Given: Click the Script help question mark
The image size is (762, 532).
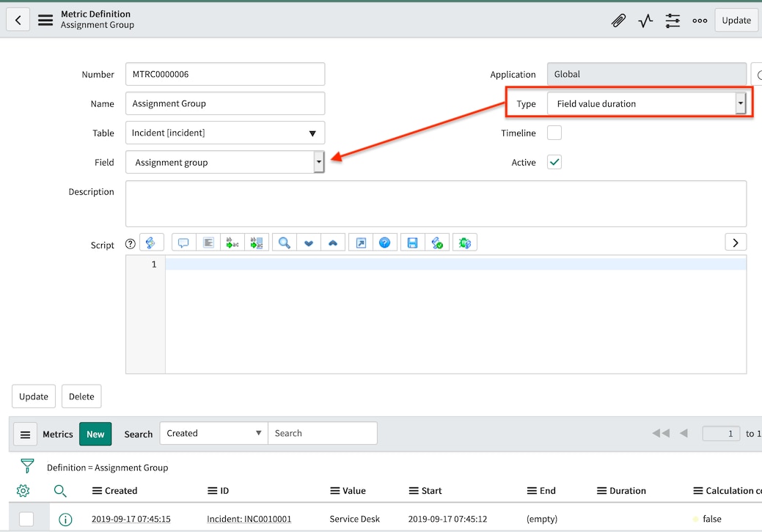Looking at the screenshot, I should click(x=130, y=244).
